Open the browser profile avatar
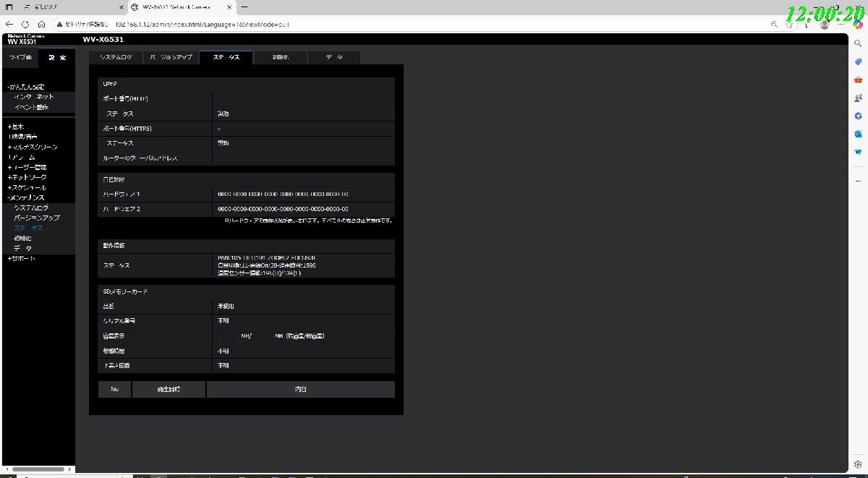Viewport: 868px width, 478px height. coord(825,24)
